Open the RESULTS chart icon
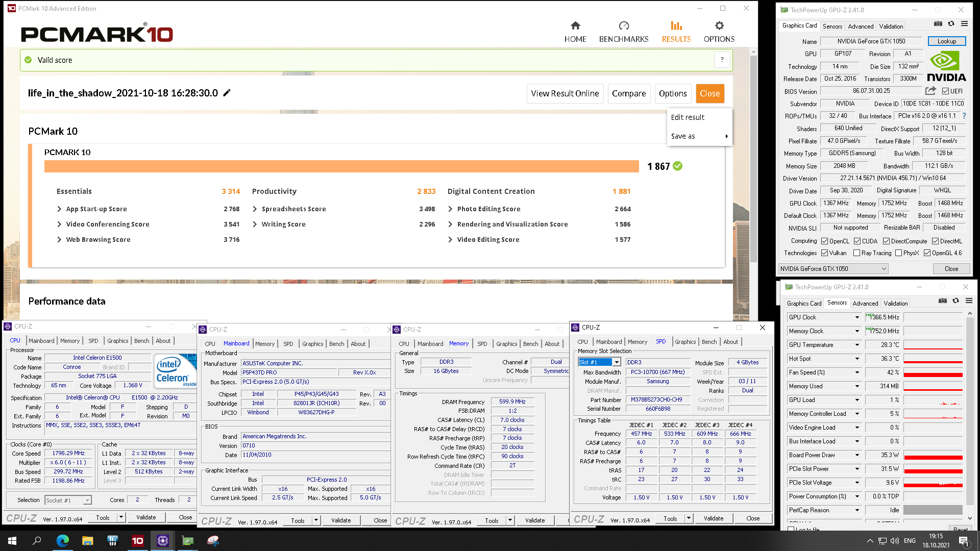Screen dimensions: 980x551 click(676, 26)
